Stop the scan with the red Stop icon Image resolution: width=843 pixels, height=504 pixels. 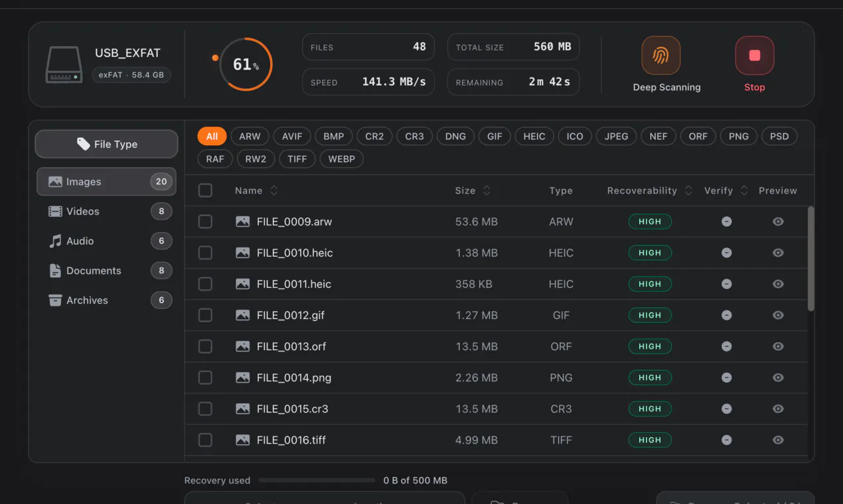[x=755, y=56]
